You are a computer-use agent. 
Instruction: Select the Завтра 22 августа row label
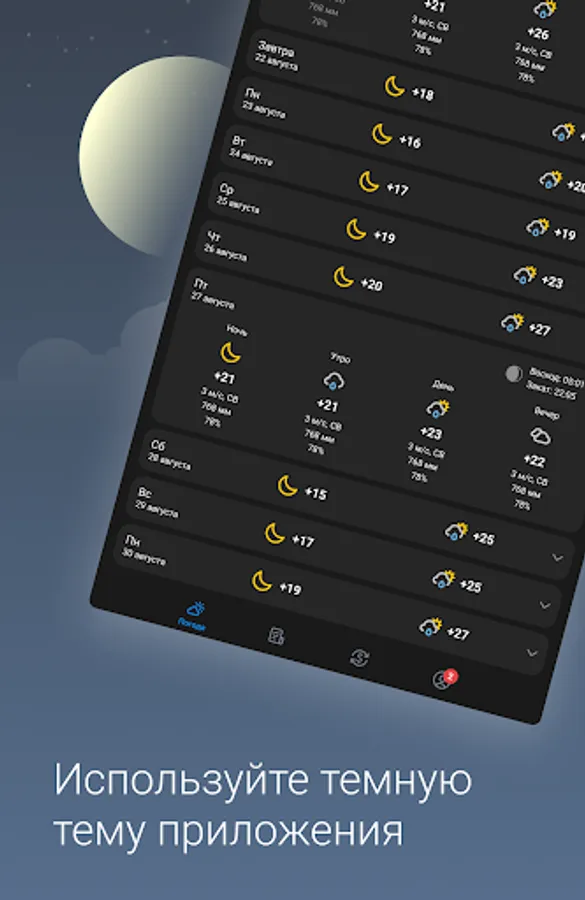278,56
